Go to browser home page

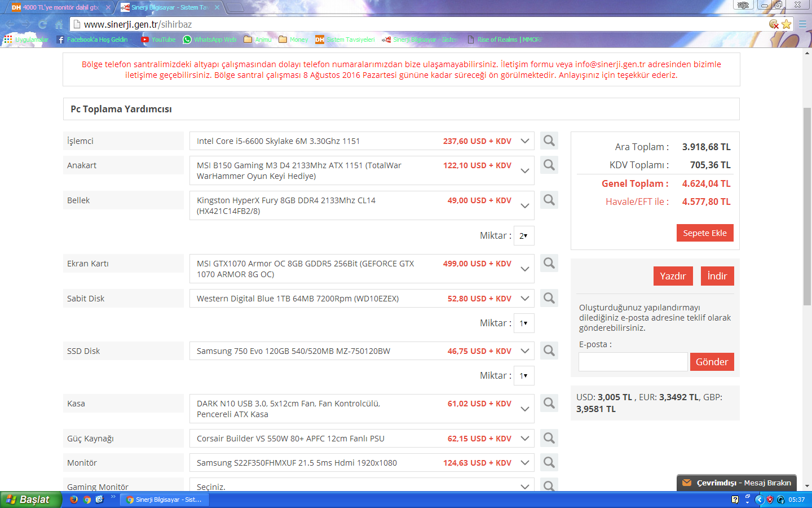click(59, 24)
